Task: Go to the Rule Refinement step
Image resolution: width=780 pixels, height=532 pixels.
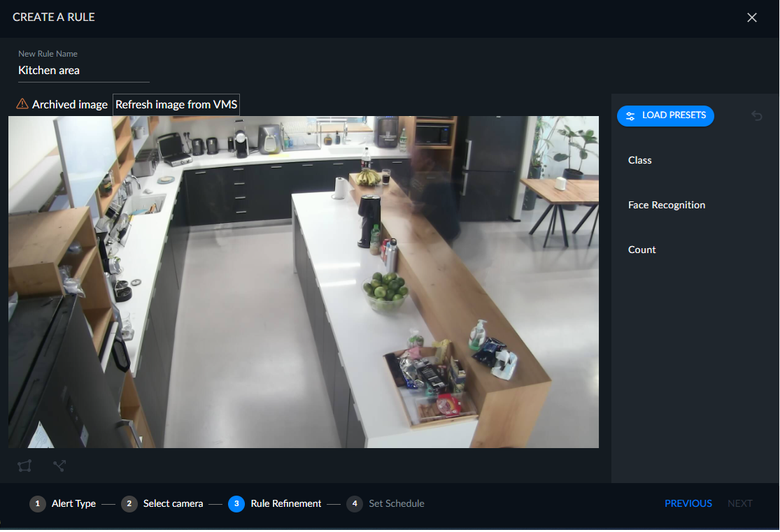Action: 285,503
